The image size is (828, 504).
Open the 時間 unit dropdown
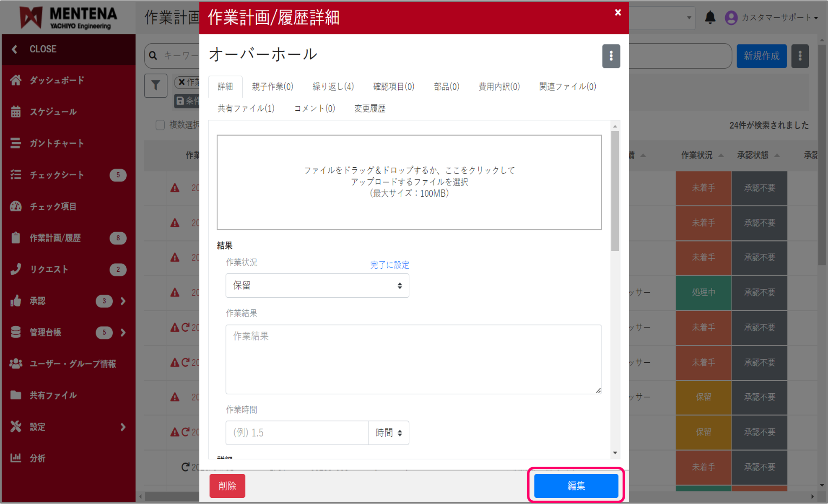[x=388, y=433]
